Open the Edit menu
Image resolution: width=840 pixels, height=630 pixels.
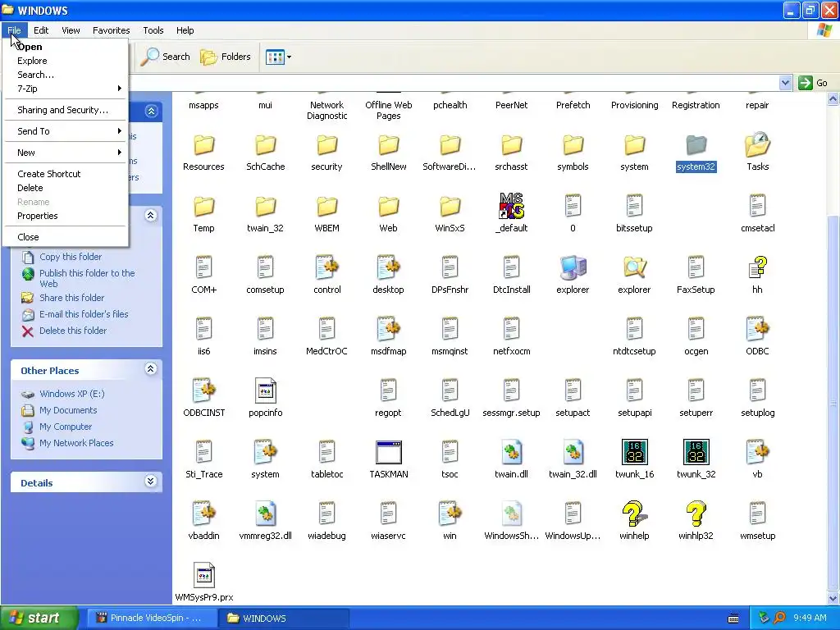pos(41,30)
